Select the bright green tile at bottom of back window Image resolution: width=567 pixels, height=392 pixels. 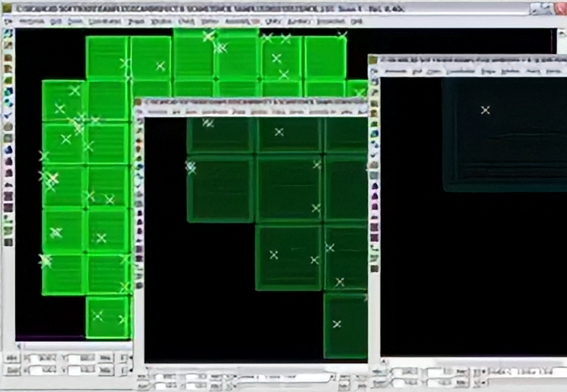[x=108, y=317]
